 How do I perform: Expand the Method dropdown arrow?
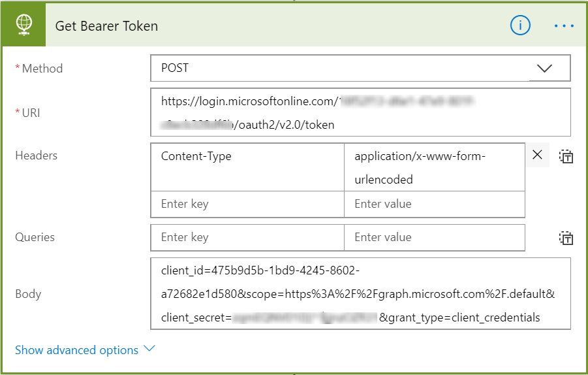(544, 69)
